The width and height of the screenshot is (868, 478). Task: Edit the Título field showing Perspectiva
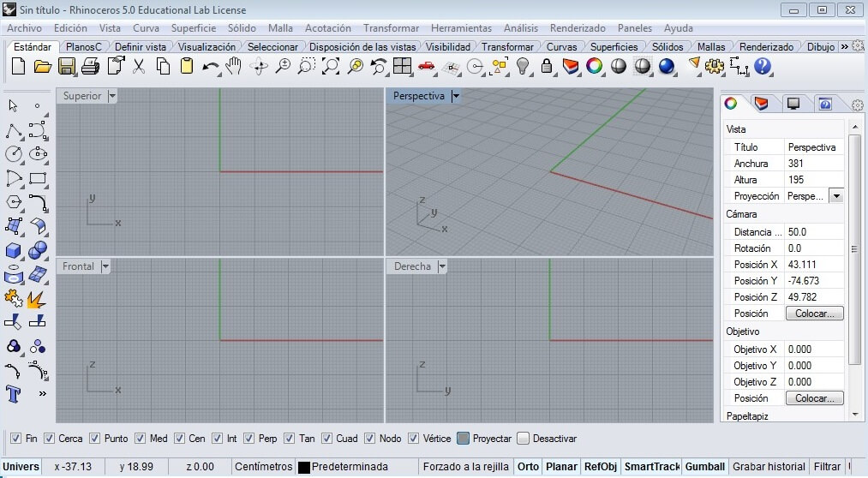click(x=814, y=147)
